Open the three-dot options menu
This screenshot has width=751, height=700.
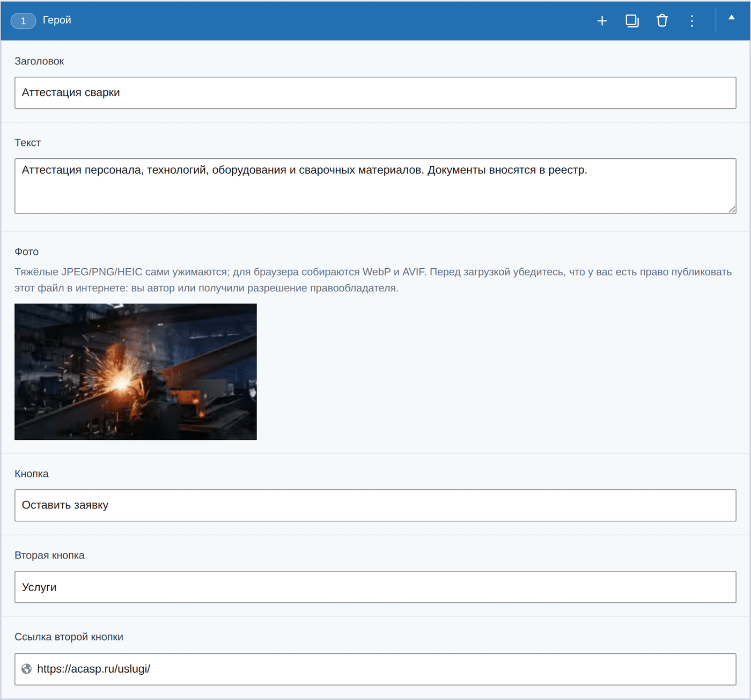[x=692, y=21]
